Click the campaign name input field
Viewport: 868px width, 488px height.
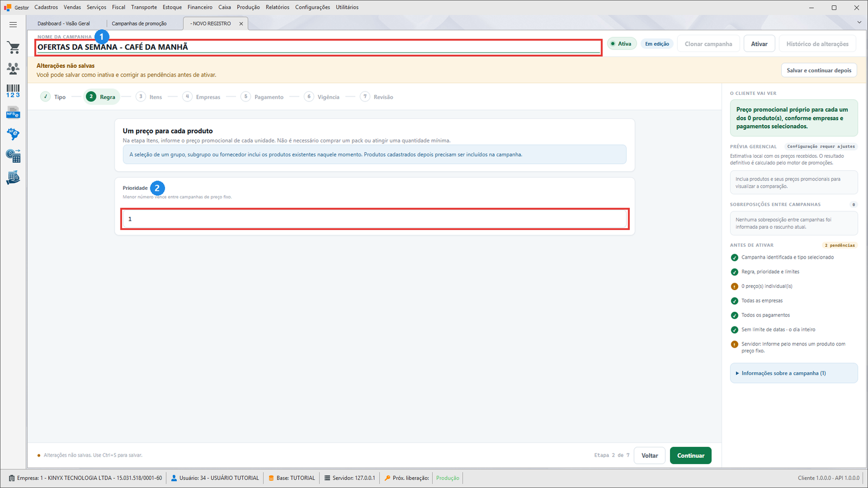coord(318,47)
